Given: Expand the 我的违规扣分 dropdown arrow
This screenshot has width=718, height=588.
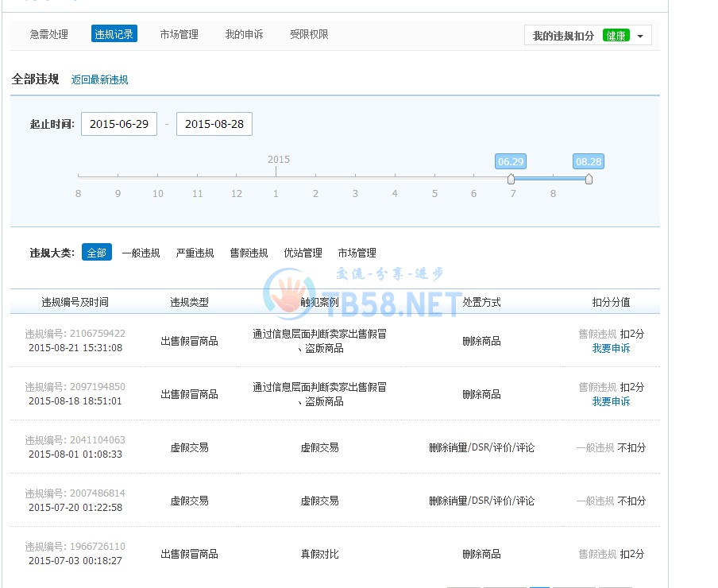Looking at the screenshot, I should pyautogui.click(x=640, y=37).
